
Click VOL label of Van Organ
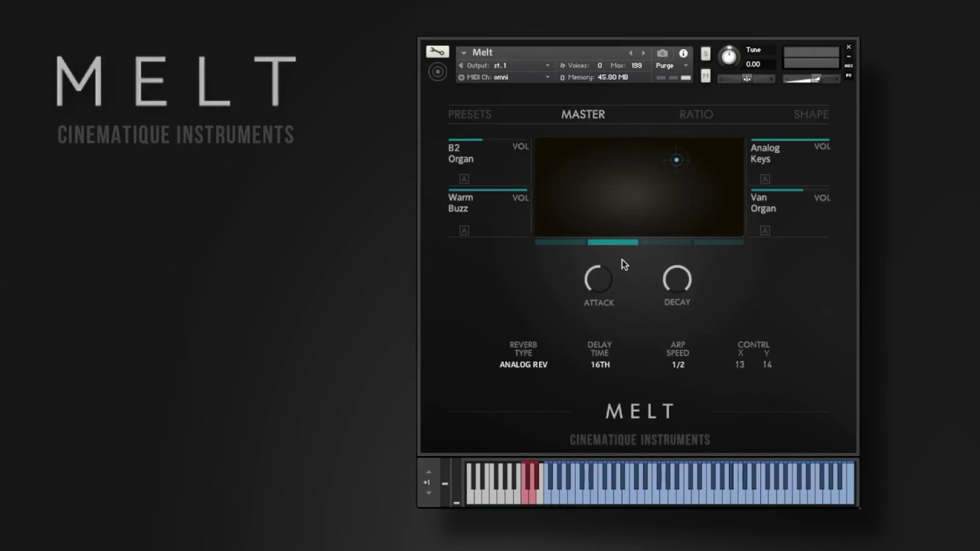[x=822, y=197]
